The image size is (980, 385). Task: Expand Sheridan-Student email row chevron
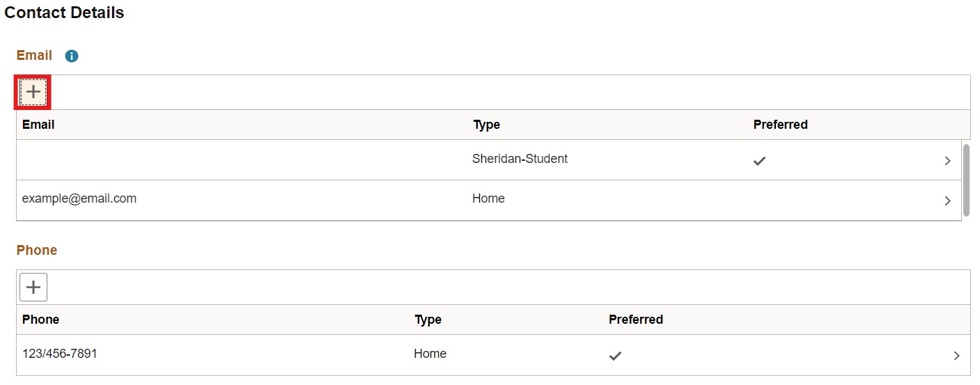947,161
